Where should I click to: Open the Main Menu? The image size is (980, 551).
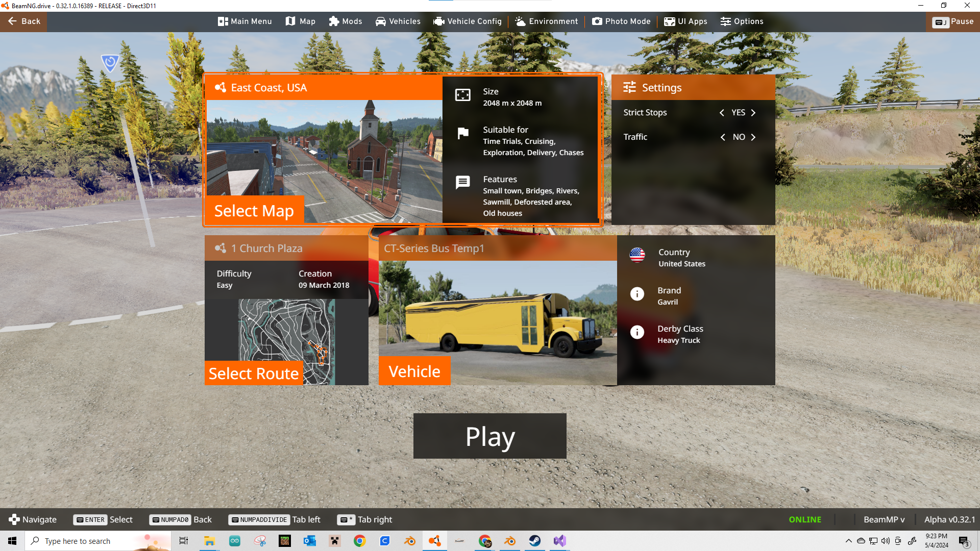point(245,21)
